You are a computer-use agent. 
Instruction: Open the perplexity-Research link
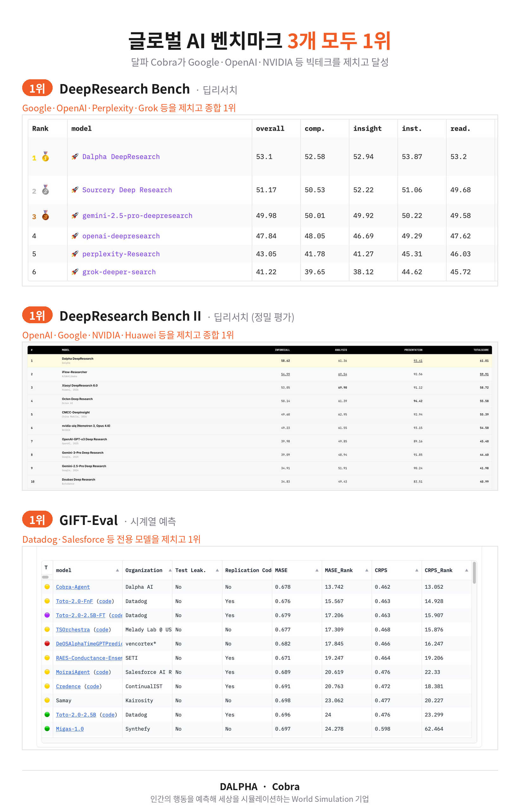[x=121, y=253]
